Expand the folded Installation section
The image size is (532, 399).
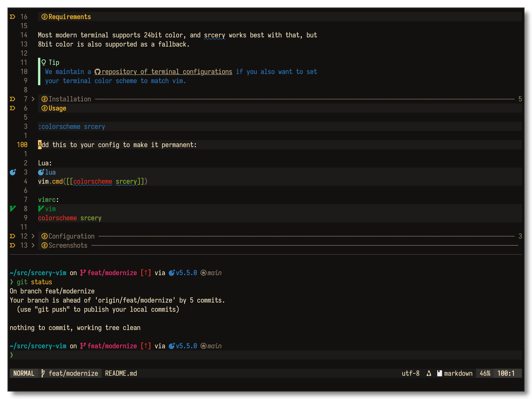click(33, 99)
